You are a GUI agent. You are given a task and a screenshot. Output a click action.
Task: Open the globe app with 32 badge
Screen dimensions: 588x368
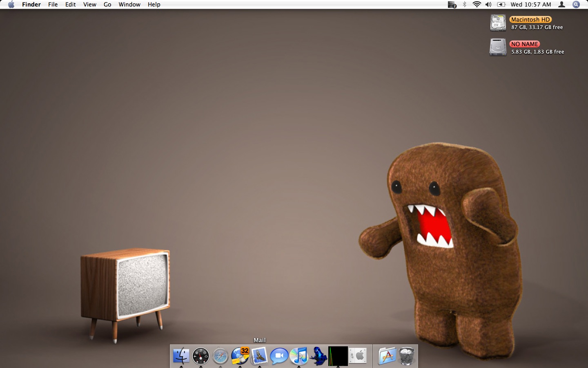pyautogui.click(x=240, y=356)
